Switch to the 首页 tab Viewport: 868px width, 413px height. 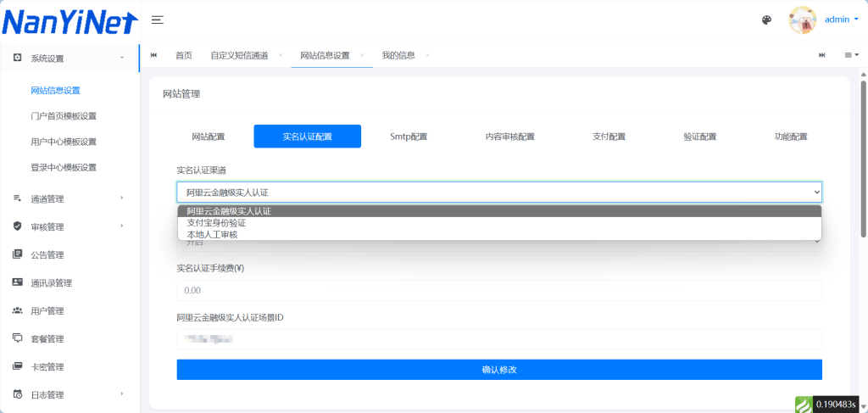tap(184, 55)
